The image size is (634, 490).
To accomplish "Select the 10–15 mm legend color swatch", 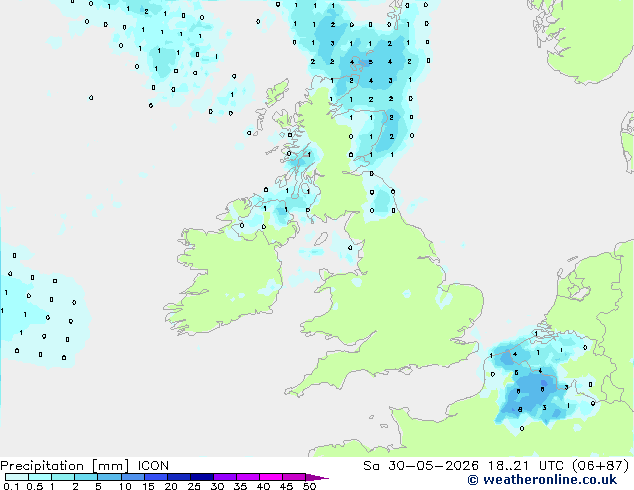I will [x=133, y=477].
